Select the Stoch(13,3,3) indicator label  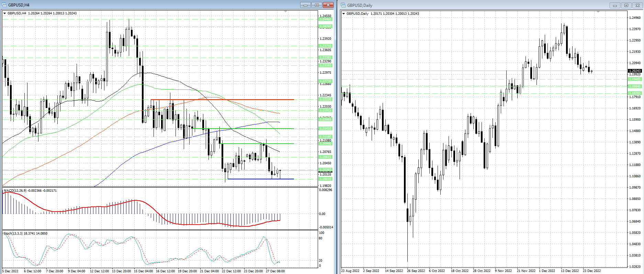point(13,233)
